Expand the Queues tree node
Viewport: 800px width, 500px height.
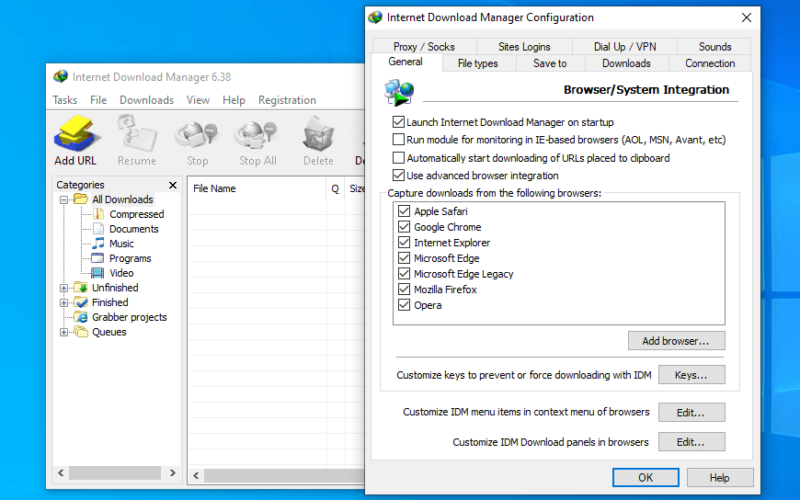click(x=64, y=332)
